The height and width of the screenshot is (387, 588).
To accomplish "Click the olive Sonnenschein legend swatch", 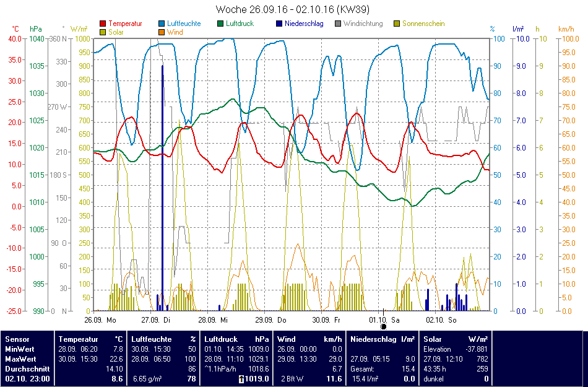I will [397, 24].
